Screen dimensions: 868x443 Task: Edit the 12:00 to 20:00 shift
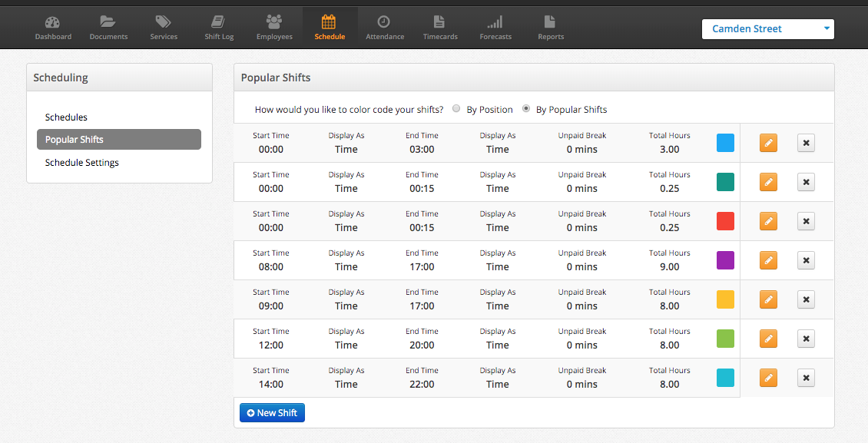tap(768, 339)
